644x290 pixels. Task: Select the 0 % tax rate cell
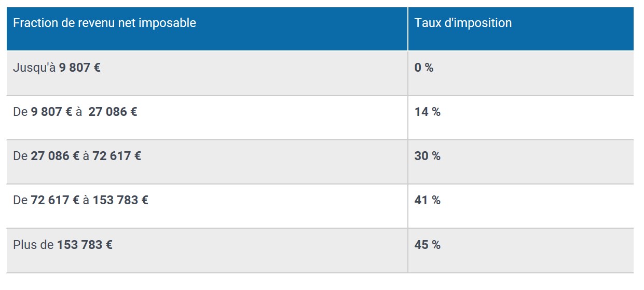pos(521,73)
